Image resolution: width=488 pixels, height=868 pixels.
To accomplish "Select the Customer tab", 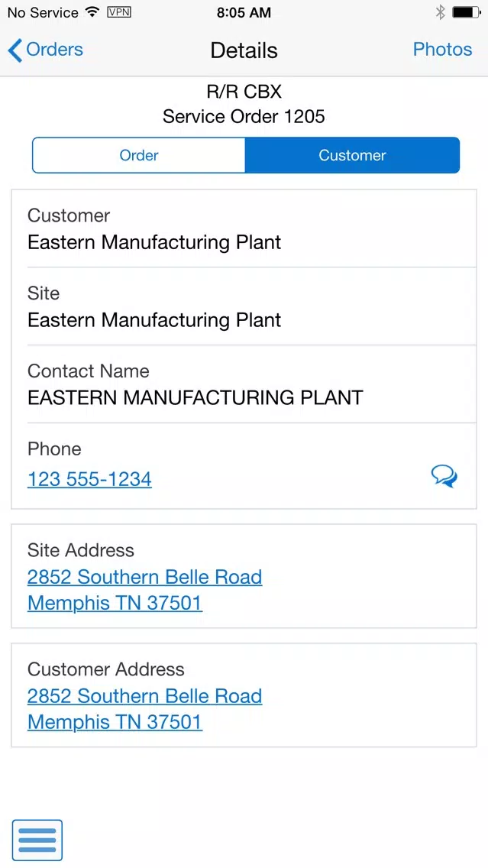I will pos(352,155).
